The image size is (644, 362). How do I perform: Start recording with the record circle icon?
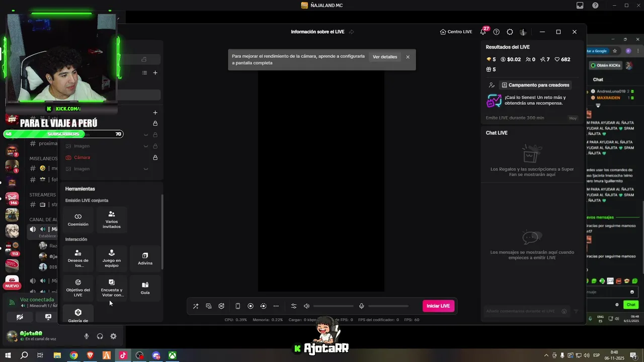point(251,306)
